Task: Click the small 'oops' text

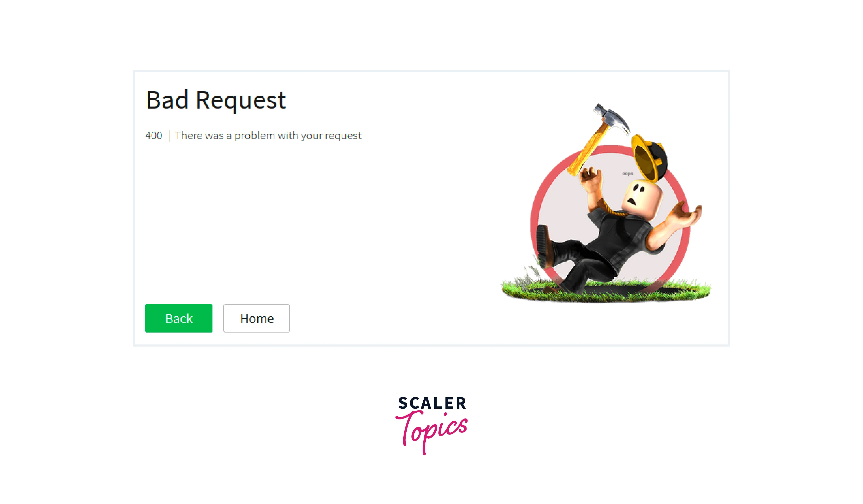Action: (627, 174)
